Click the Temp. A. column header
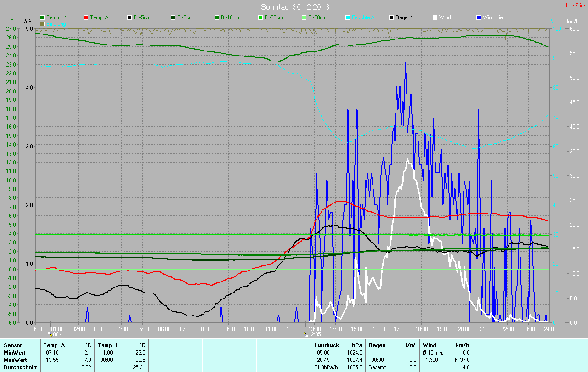 tap(55, 345)
